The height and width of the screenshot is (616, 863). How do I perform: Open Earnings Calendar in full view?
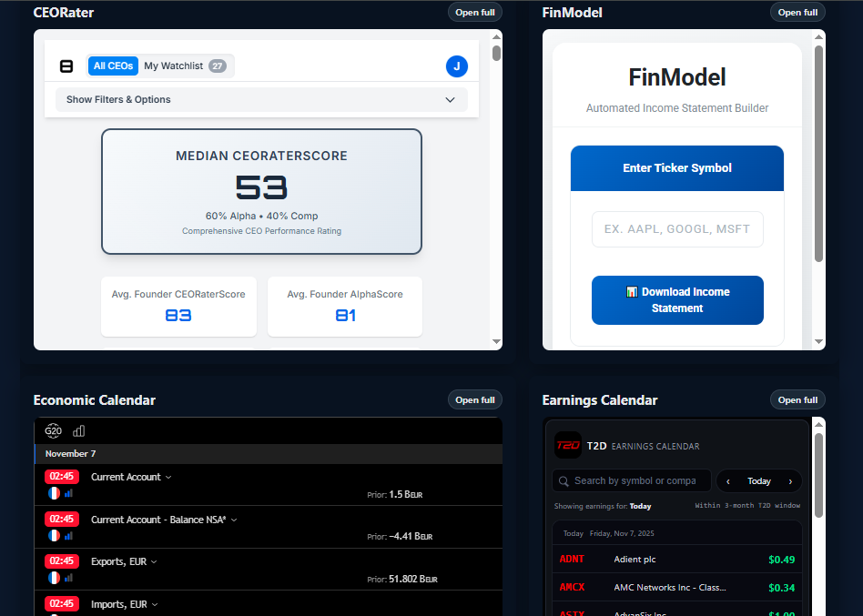797,399
